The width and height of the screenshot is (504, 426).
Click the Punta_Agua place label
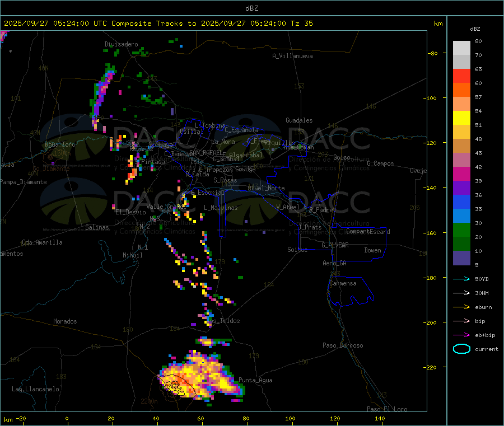coord(255,380)
